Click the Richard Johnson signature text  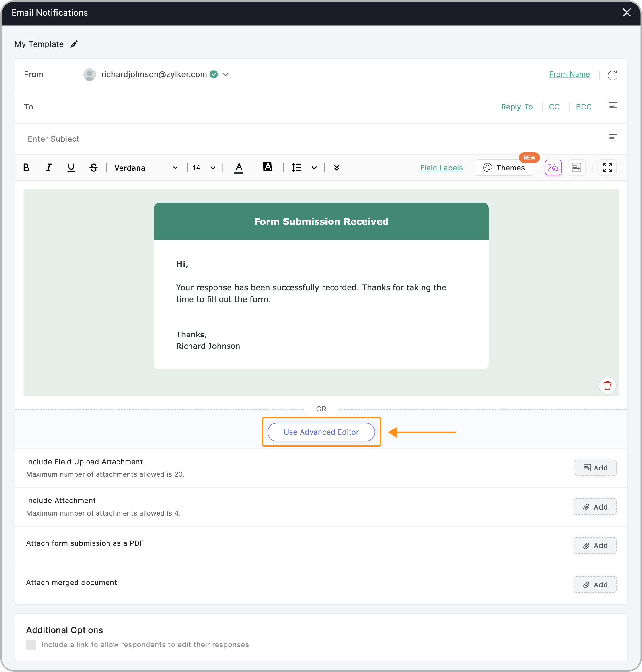[208, 346]
